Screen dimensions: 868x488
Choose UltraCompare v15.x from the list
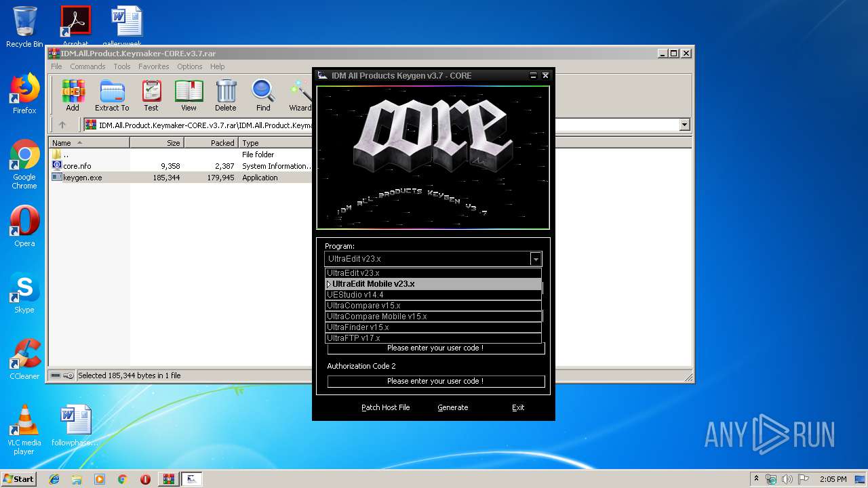(x=363, y=306)
